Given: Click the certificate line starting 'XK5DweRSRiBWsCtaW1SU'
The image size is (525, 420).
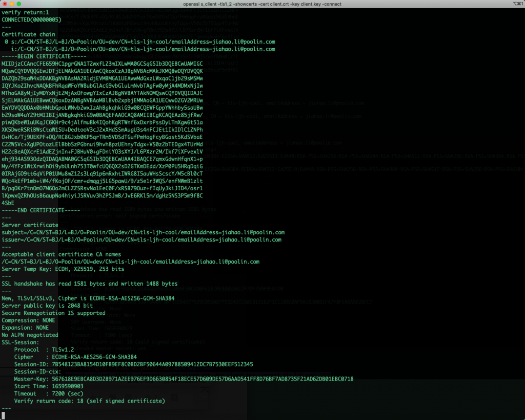Looking at the screenshot, I should 102,130.
